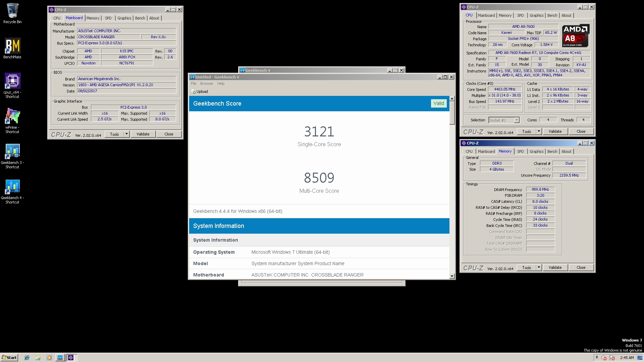Click the Multiplier value x 31.0

pos(505,95)
